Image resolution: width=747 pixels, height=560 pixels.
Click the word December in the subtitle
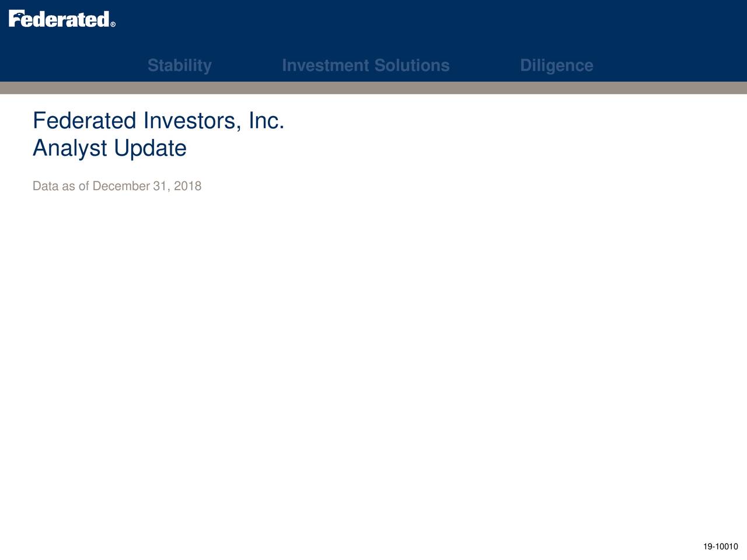tap(121, 186)
